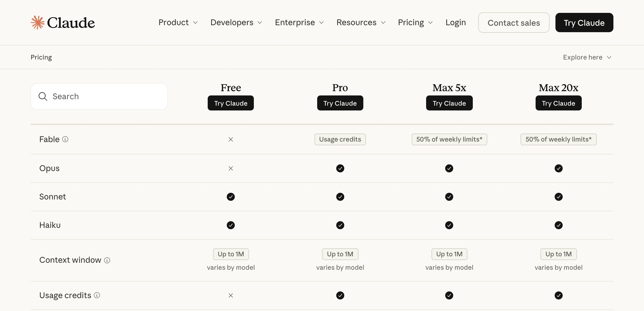Click the Sonnet checkmark under Free
Screen dimensions: 644x311
point(231,197)
